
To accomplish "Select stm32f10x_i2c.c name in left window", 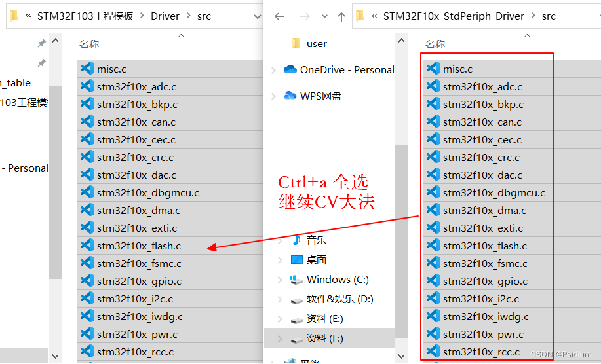I will [x=135, y=299].
